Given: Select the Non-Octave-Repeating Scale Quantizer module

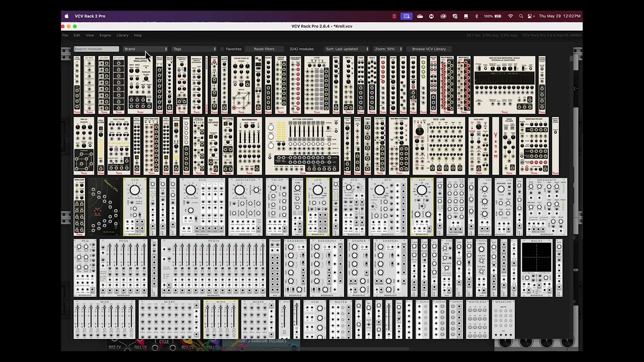Looking at the screenshot, I should tap(505, 85).
